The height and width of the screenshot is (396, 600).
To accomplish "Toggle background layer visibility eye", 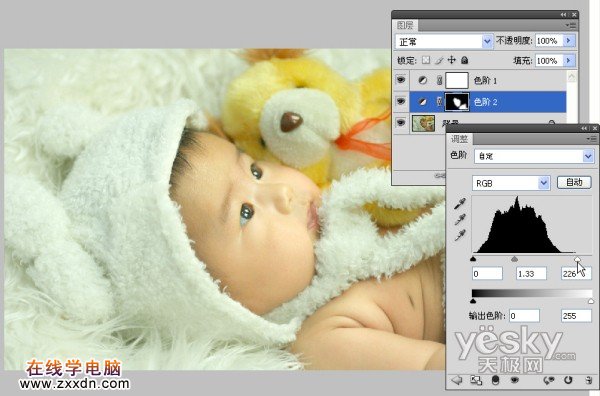I will click(401, 123).
